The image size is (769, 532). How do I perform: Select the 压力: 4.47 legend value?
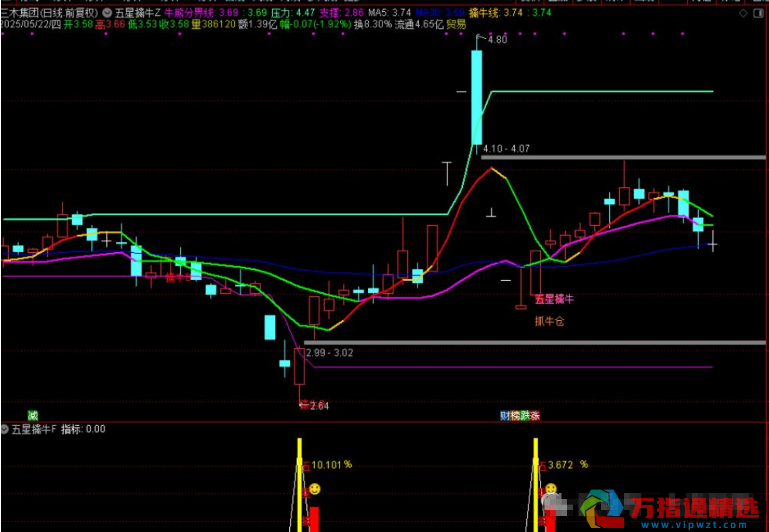coord(293,13)
